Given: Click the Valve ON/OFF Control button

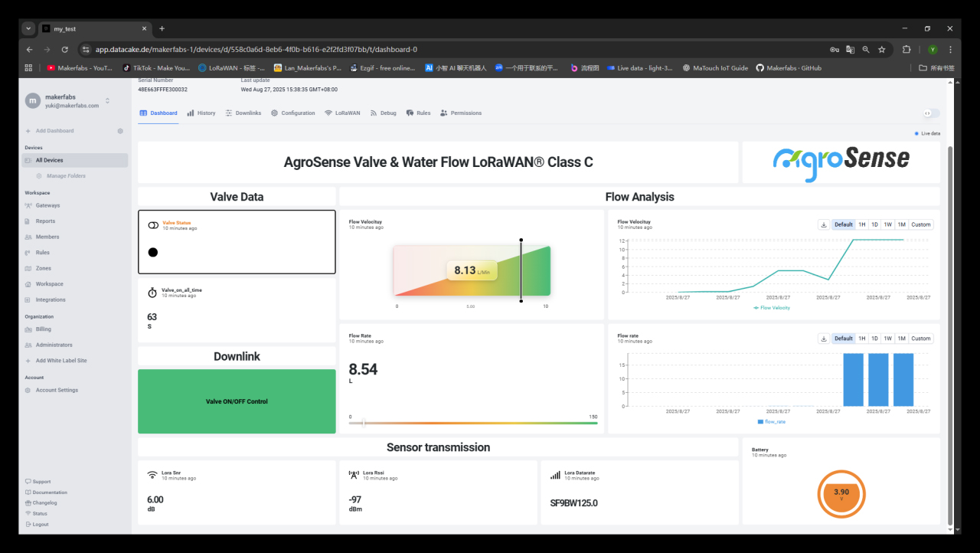Looking at the screenshot, I should pyautogui.click(x=237, y=401).
